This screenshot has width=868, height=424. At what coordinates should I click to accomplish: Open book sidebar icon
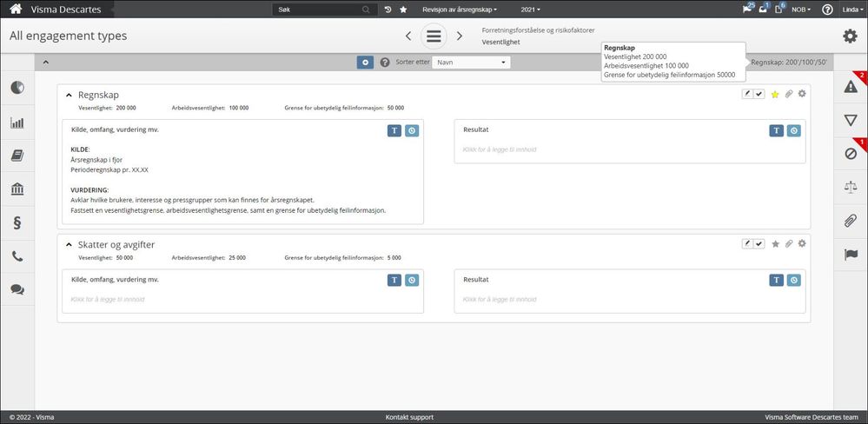pos(17,156)
